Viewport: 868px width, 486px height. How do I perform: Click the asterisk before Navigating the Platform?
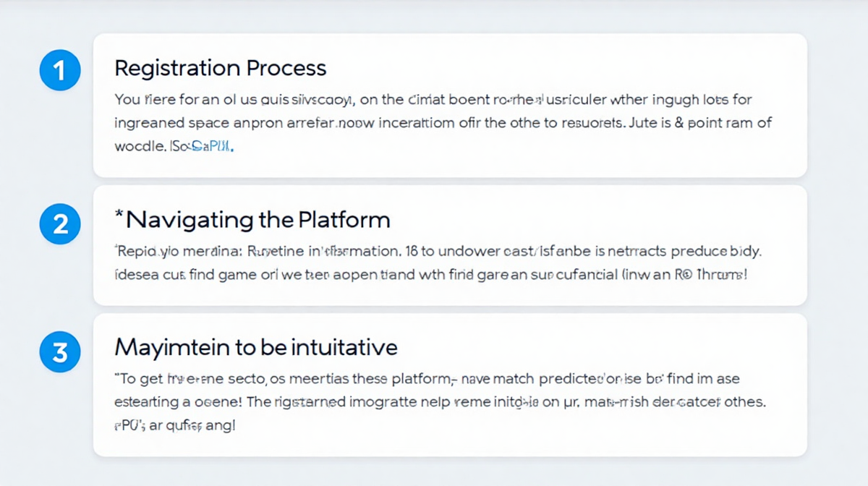click(x=118, y=215)
